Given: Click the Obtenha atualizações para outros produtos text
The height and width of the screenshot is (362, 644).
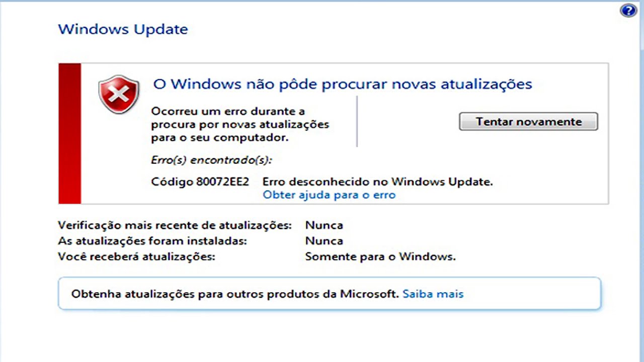Looking at the screenshot, I should coord(234,294).
